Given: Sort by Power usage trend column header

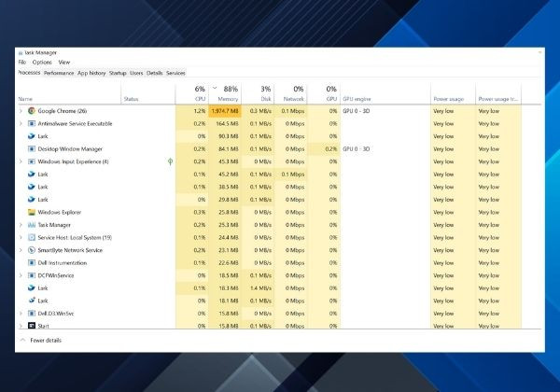Looking at the screenshot, I should (x=498, y=94).
